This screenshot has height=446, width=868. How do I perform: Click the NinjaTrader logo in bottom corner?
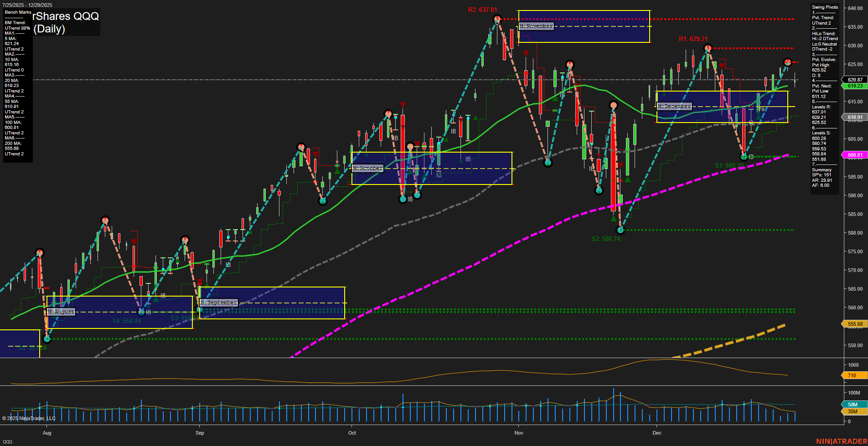click(841, 441)
